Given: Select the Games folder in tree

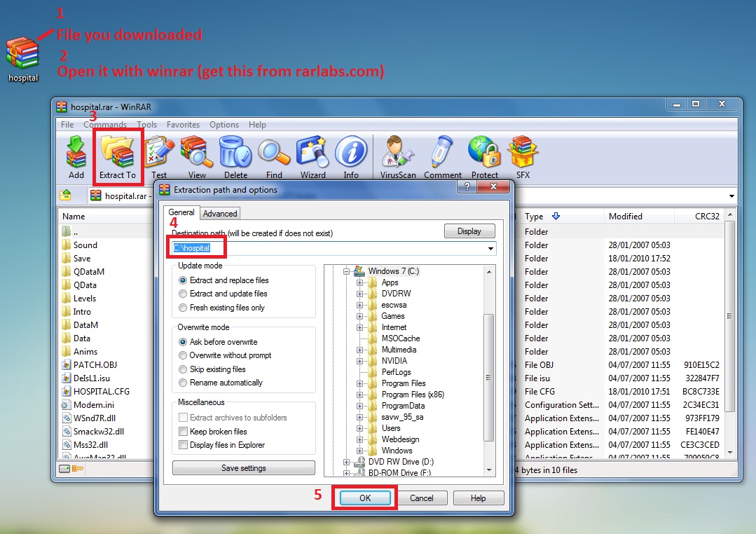Looking at the screenshot, I should pos(393,316).
